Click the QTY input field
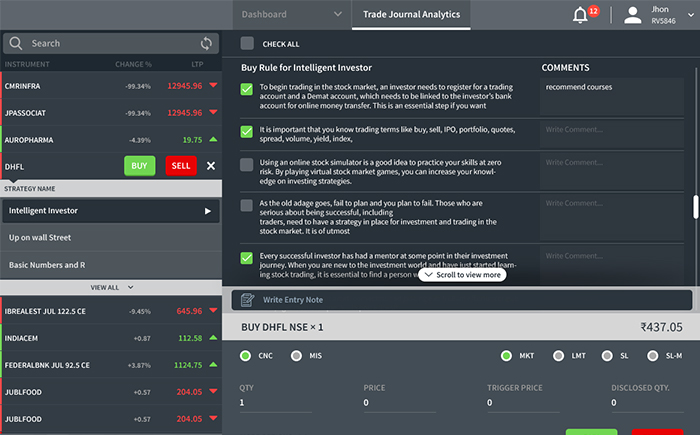Image resolution: width=700 pixels, height=435 pixels. click(x=290, y=403)
